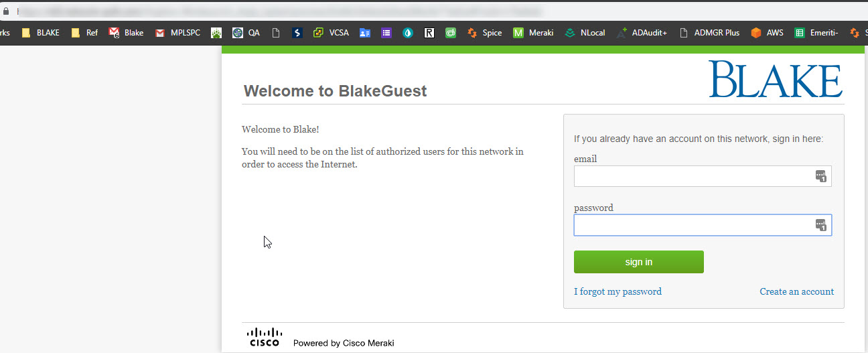
Task: Click the Welcome to BlakeGuest heading
Action: (x=336, y=91)
